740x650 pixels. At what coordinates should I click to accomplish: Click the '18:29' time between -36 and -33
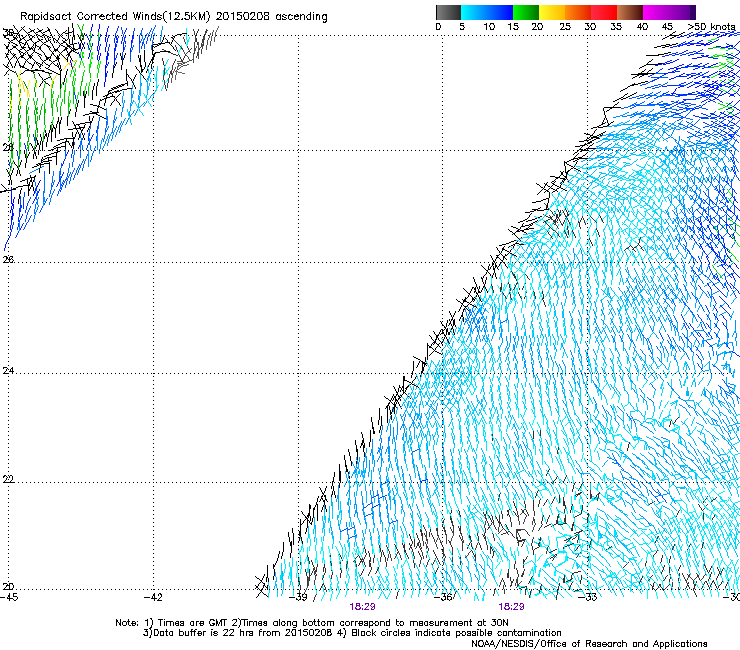tap(512, 607)
